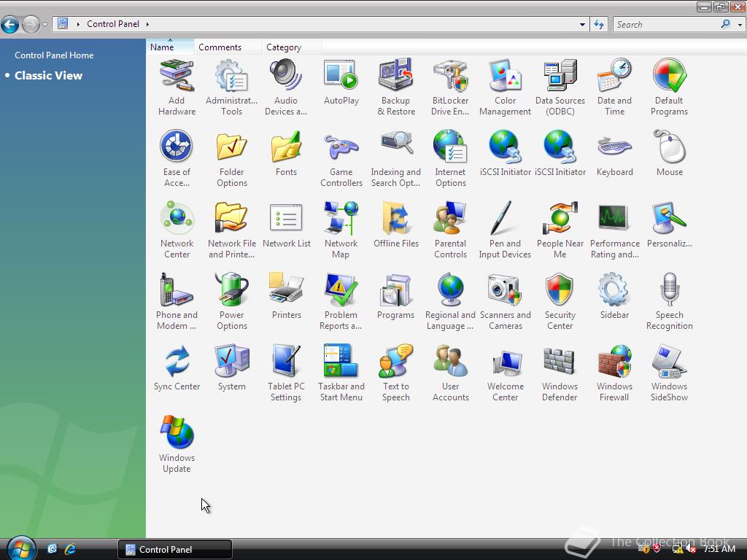This screenshot has height=560, width=747.
Task: Click the Refresh button beside address bar
Action: click(599, 24)
